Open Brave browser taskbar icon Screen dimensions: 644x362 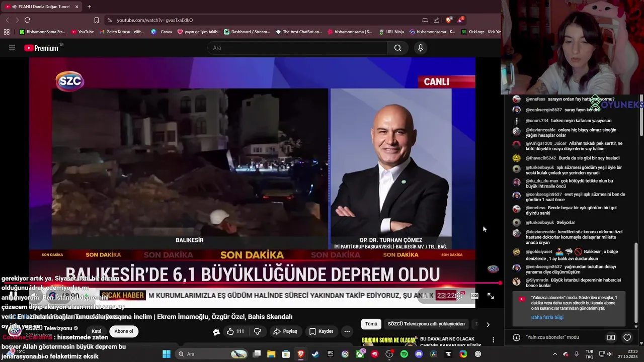coord(301,354)
